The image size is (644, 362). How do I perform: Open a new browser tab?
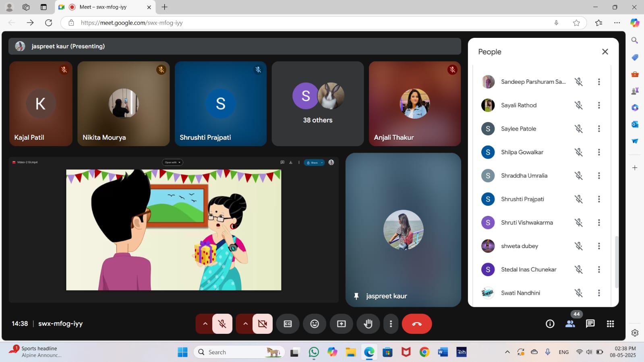(165, 7)
